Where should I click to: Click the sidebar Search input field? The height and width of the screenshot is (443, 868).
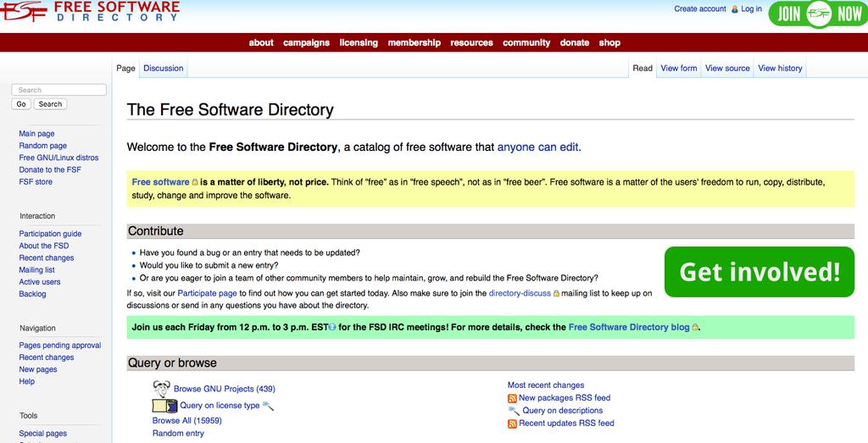tap(58, 90)
